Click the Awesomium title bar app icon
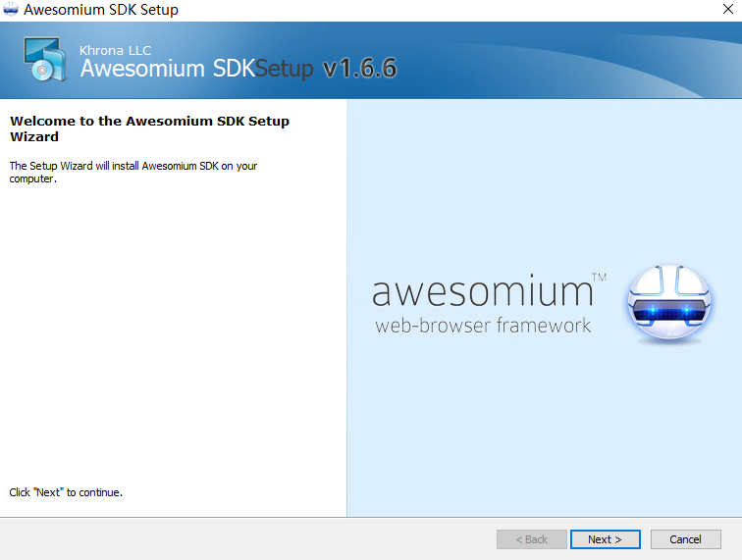The width and height of the screenshot is (742, 560). point(11,9)
